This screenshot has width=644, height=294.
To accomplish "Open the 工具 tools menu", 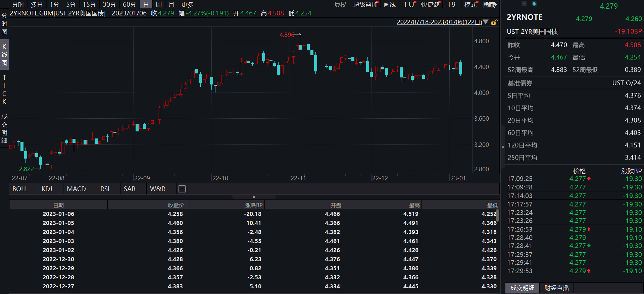I will pyautogui.click(x=408, y=5).
